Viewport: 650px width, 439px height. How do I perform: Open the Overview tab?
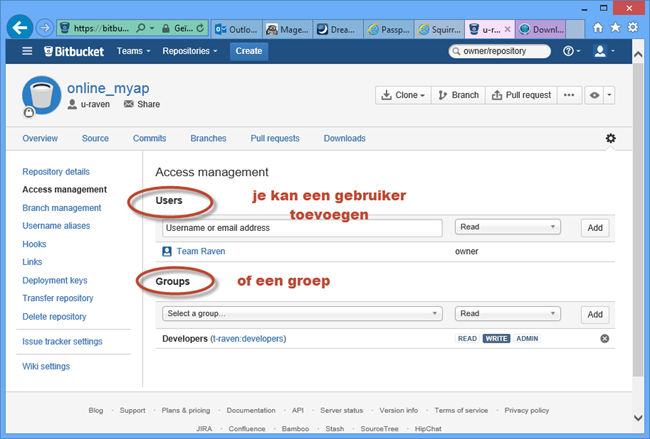[40, 138]
